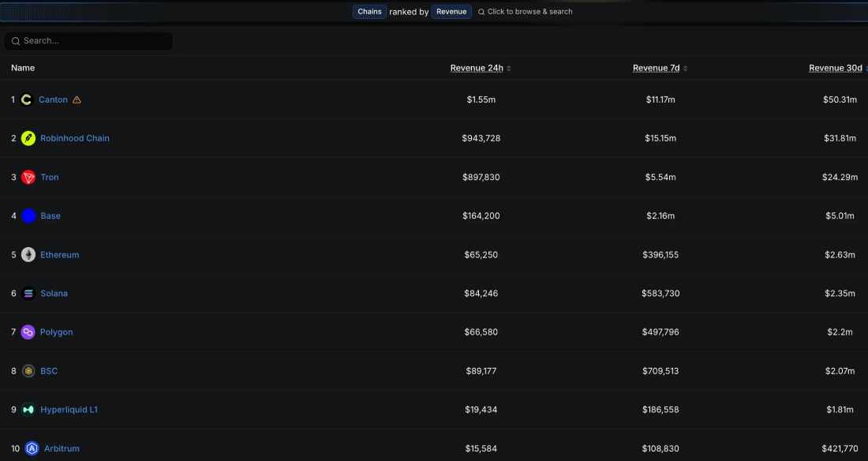The image size is (868, 461).
Task: Click the Canton chain logo icon
Action: pos(27,99)
